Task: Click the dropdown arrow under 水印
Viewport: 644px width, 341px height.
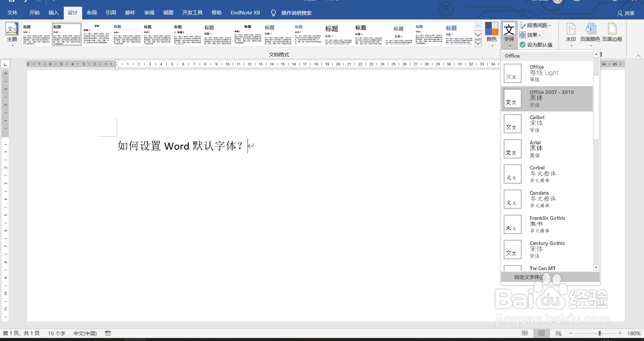Action: pos(571,46)
